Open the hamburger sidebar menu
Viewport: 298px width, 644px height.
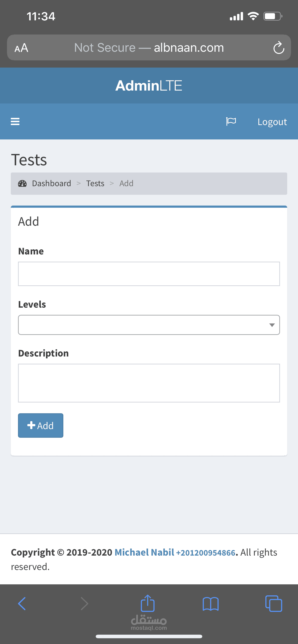pos(15,121)
